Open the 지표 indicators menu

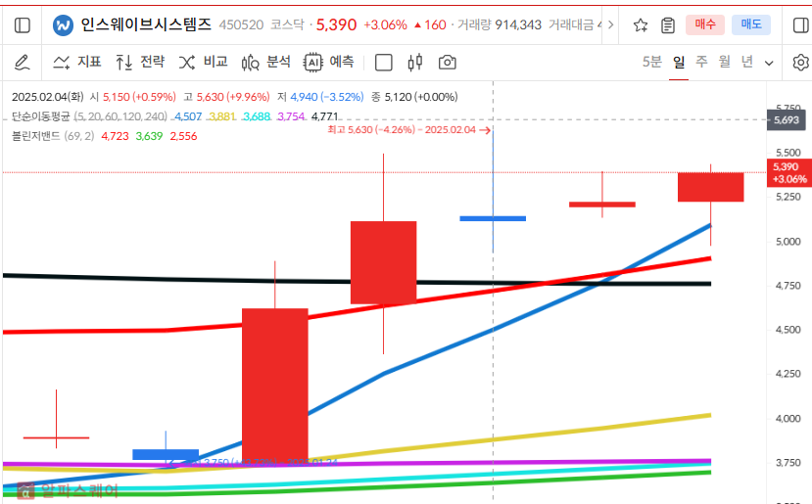point(76,62)
